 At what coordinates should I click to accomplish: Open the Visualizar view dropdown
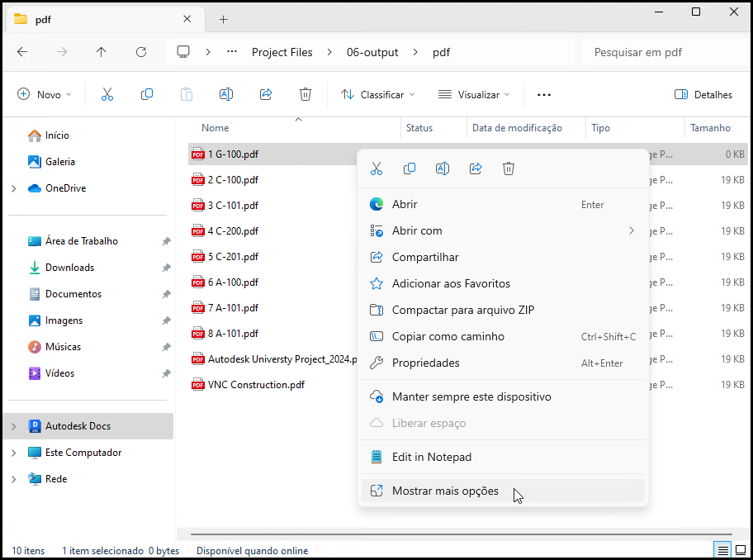tap(475, 95)
